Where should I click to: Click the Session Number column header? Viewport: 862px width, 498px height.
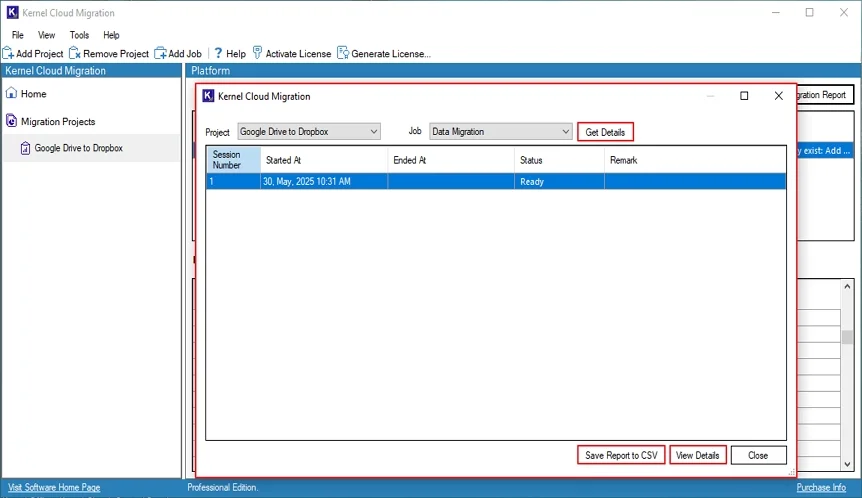233,160
